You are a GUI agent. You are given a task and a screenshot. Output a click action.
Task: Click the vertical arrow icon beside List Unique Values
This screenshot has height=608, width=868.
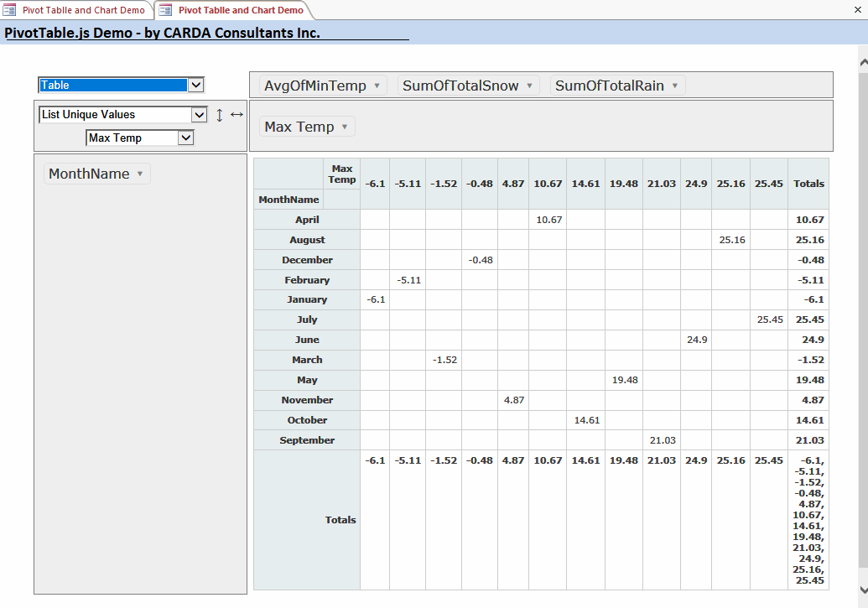(217, 115)
